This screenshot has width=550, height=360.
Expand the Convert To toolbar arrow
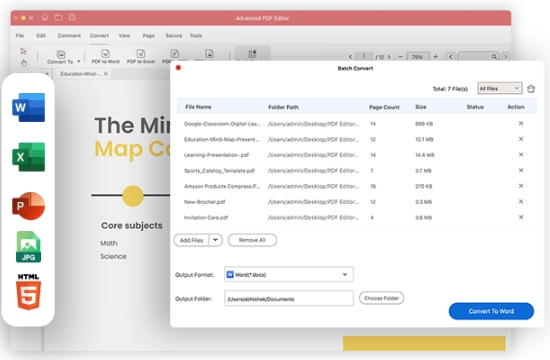pos(79,61)
